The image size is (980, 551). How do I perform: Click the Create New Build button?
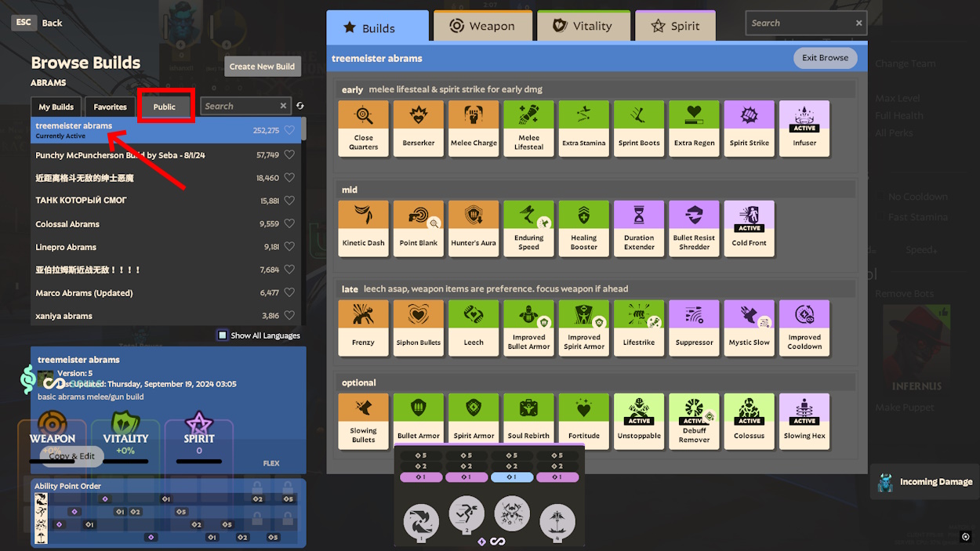pos(262,67)
